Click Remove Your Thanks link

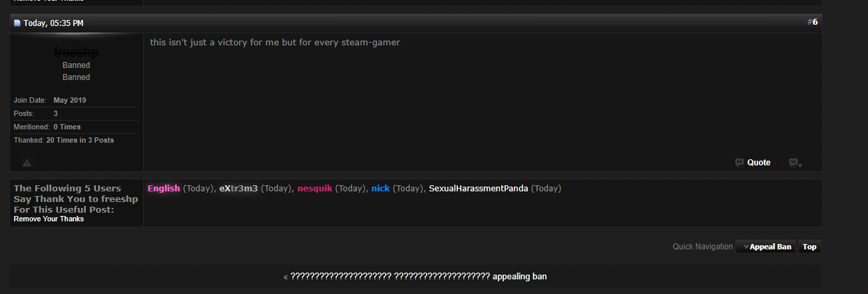[x=49, y=219]
